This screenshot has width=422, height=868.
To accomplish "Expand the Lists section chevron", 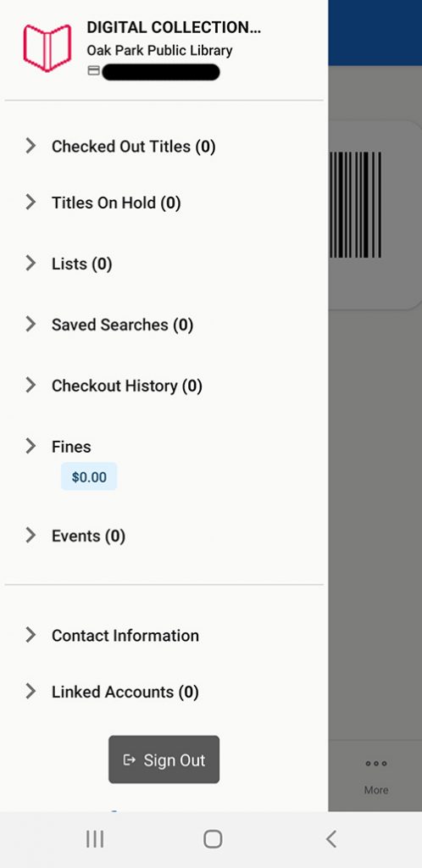I will point(31,264).
